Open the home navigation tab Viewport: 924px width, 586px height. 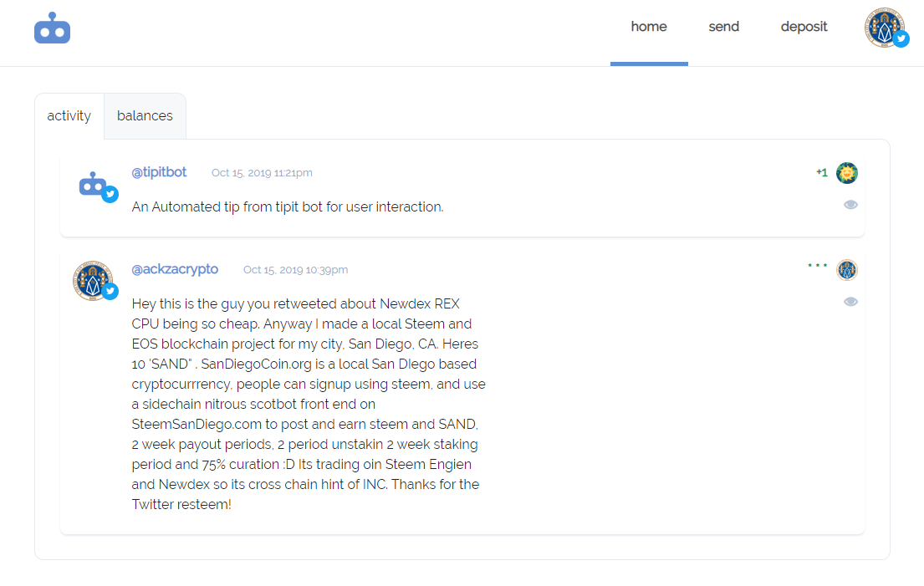pyautogui.click(x=649, y=27)
